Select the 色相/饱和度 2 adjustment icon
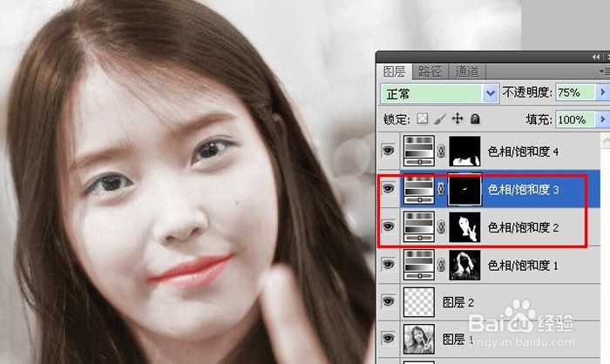The image size is (610, 364). pyautogui.click(x=419, y=226)
